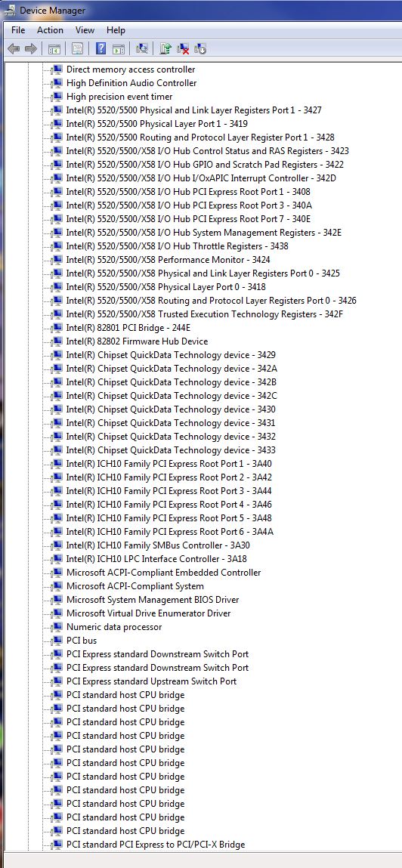
Task: Select Chipset QuickData Technology device - 3429
Action: pyautogui.click(x=171, y=355)
